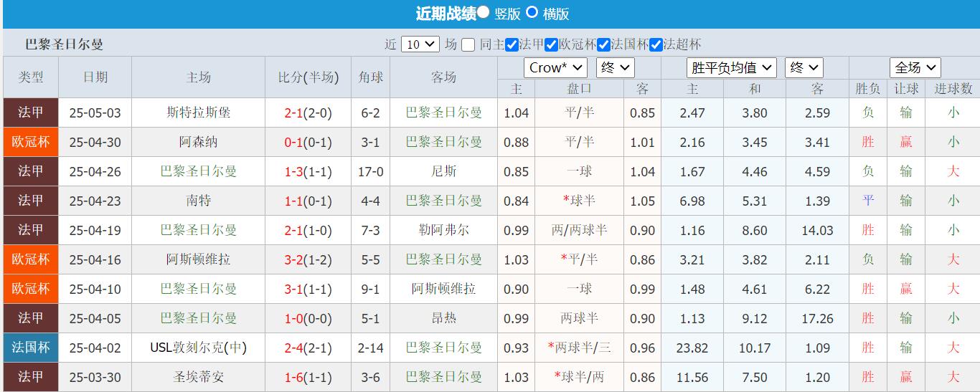This screenshot has height=392, width=980.
Task: Click the 法国杯 competition tag
Action: point(31,348)
